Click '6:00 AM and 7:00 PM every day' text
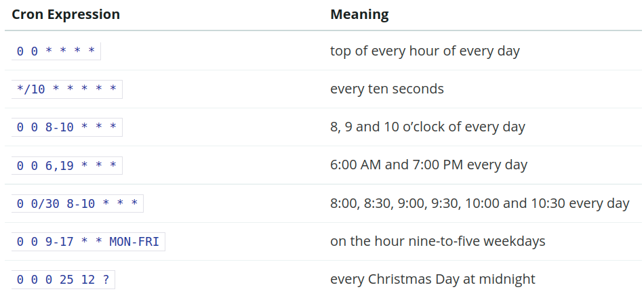Image resolution: width=644 pixels, height=300 pixels. [x=429, y=165]
